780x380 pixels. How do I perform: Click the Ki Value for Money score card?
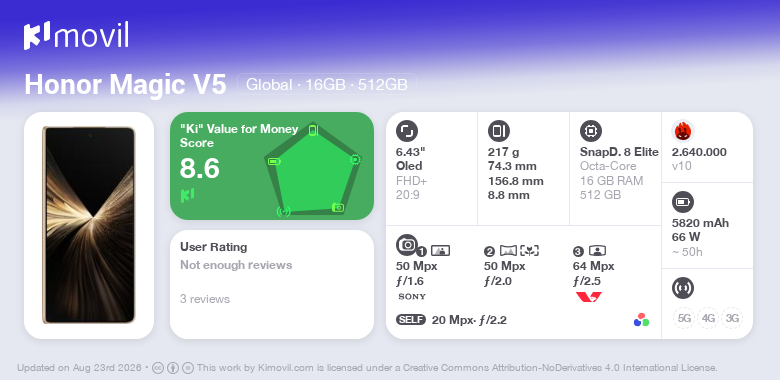272,166
